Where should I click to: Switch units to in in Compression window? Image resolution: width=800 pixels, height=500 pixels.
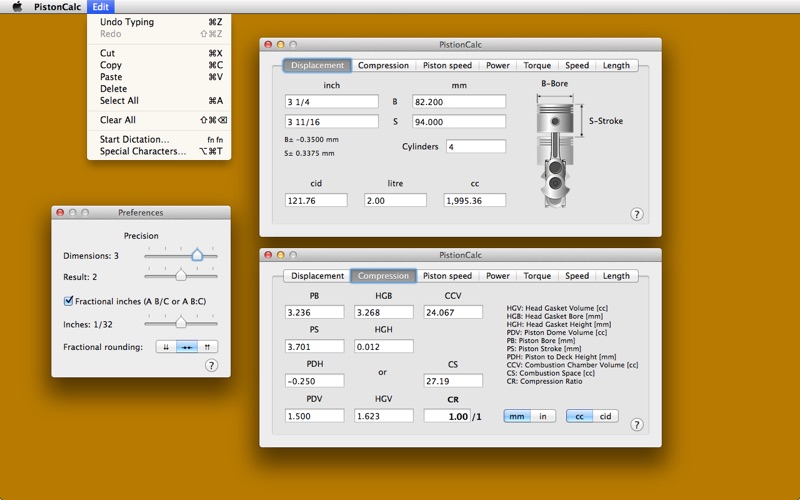point(543,416)
